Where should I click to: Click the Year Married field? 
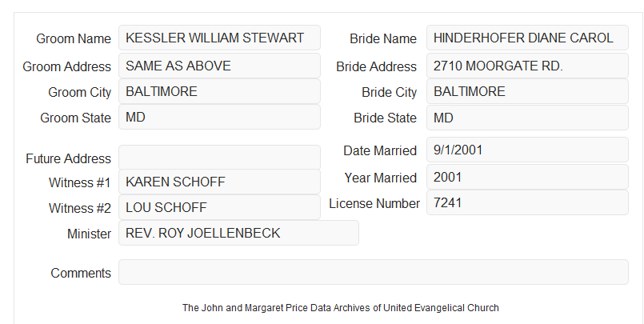click(x=527, y=177)
